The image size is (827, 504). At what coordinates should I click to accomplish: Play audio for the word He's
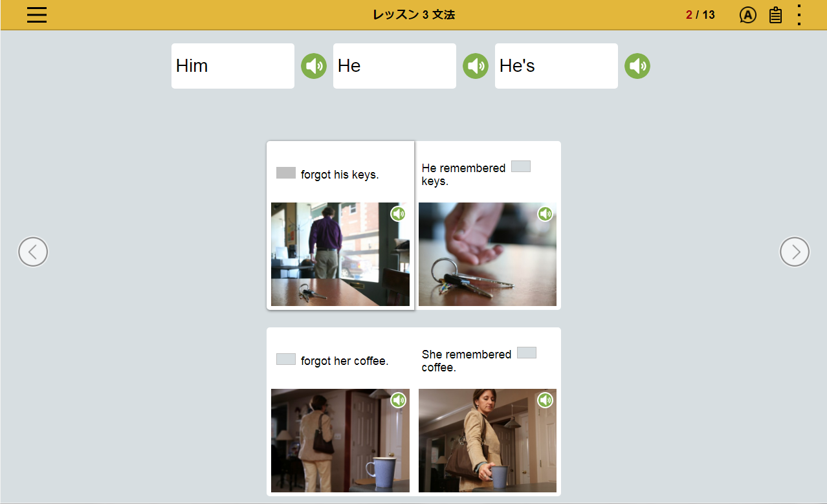tap(637, 66)
